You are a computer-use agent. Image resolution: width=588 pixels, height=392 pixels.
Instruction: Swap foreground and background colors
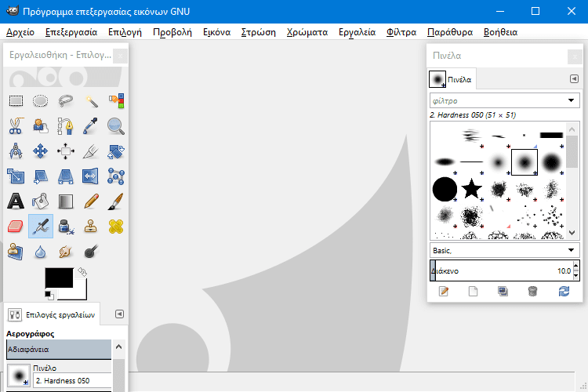point(82,272)
